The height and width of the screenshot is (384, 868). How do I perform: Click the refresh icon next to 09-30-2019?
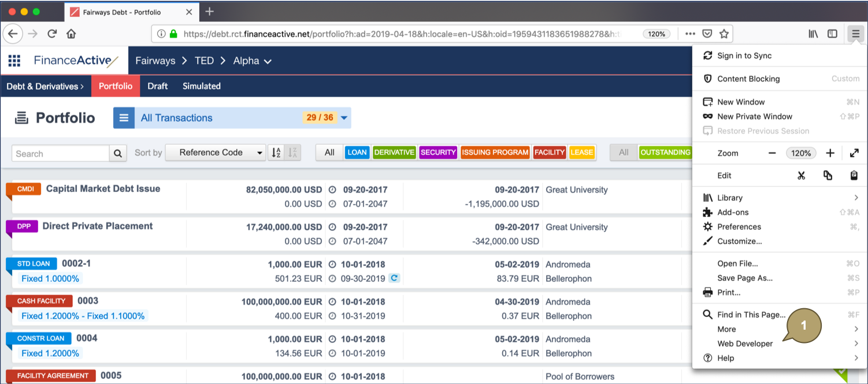click(394, 278)
